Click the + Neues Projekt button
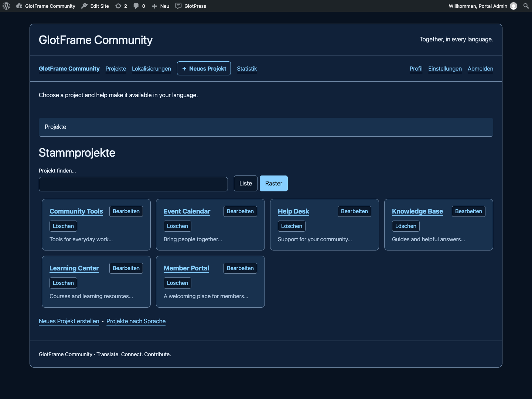Viewport: 532px width, 399px height. pyautogui.click(x=204, y=68)
